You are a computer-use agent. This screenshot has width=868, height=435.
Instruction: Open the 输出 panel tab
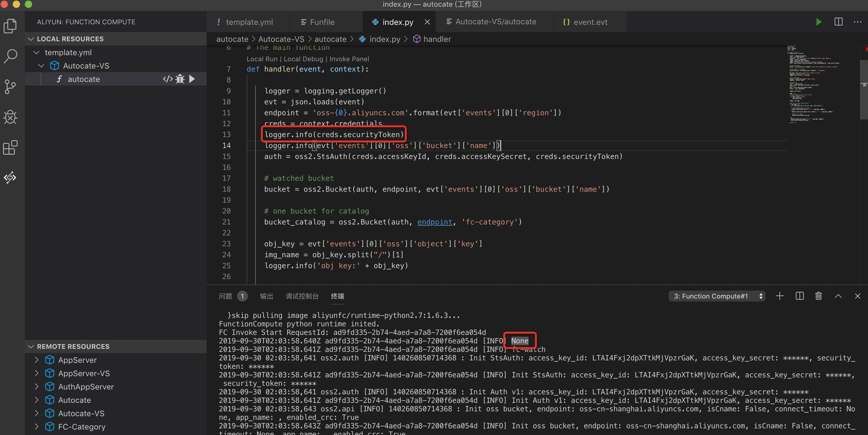pos(266,296)
